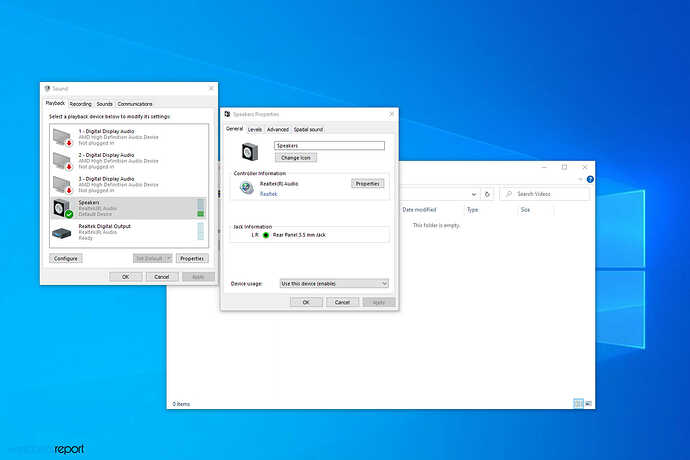Select the Realtek Digital Output device icon
The height and width of the screenshot is (460, 690).
[62, 231]
